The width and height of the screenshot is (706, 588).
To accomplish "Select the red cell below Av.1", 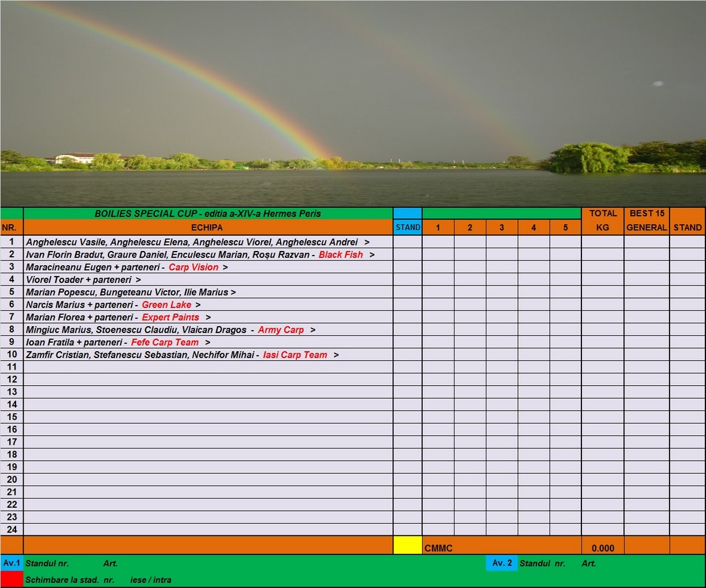I will (x=12, y=579).
